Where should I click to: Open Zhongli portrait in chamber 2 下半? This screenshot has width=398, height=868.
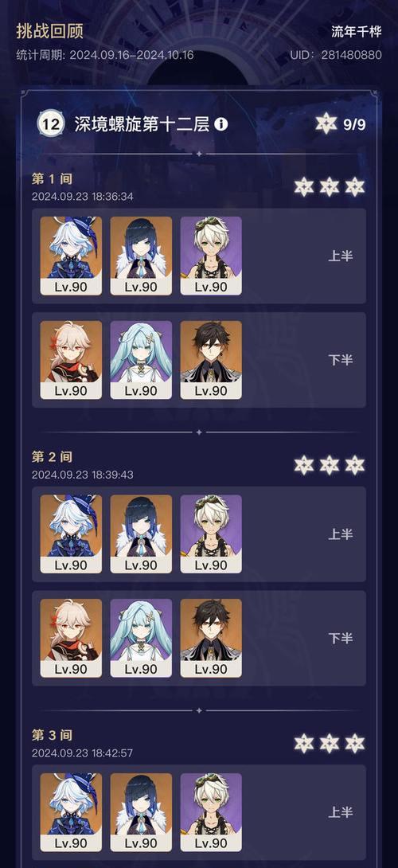click(x=211, y=639)
